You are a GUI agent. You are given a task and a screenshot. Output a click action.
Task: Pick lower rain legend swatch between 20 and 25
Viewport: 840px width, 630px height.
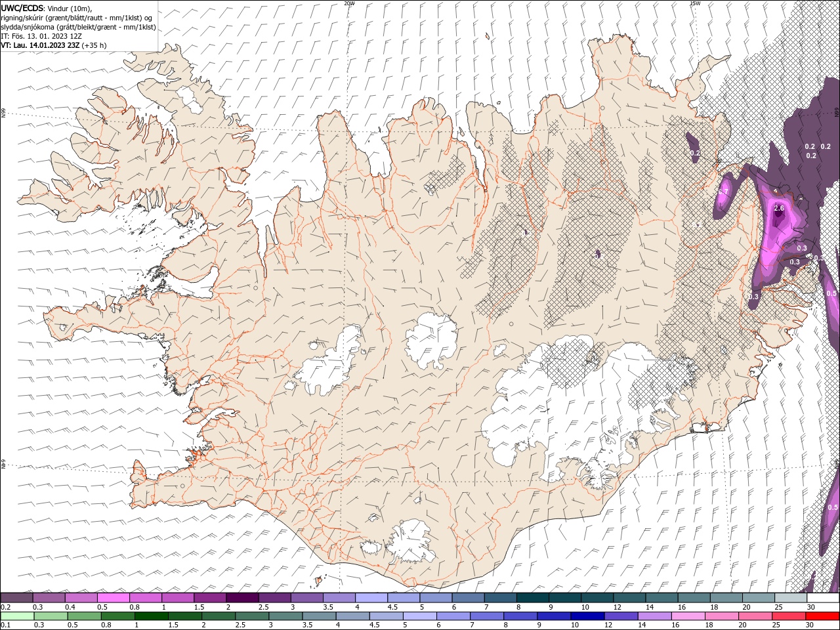754,616
